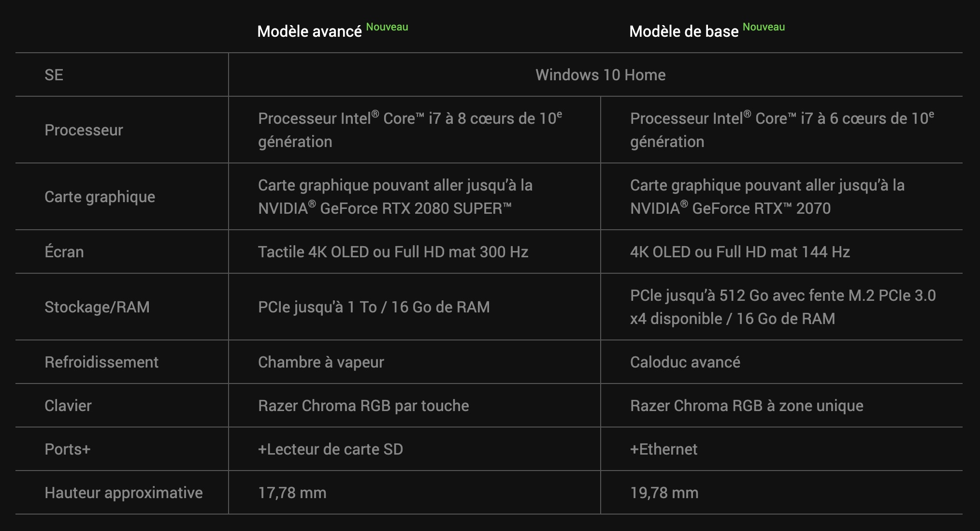Click the "Modèle de base" column header
The height and width of the screenshot is (531, 980).
point(683,31)
